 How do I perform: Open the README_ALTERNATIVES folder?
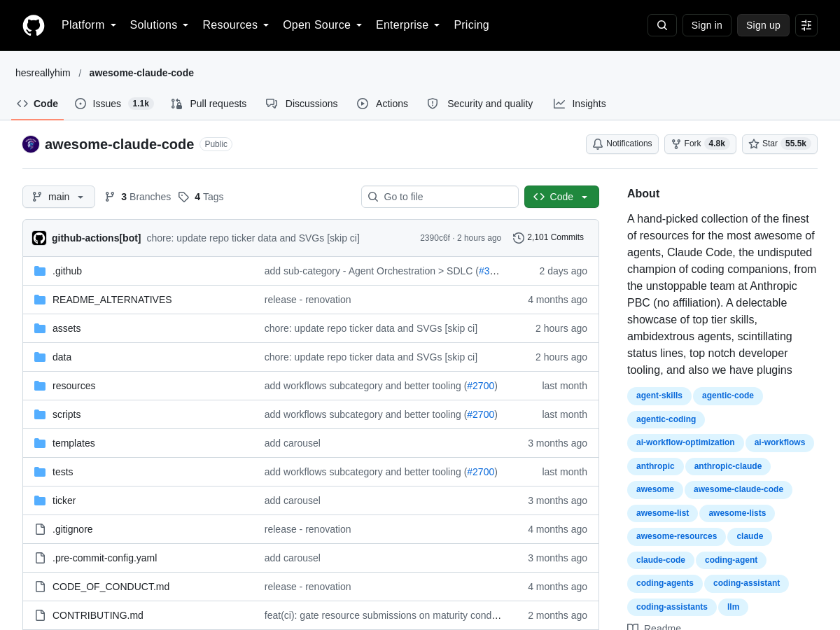(x=112, y=300)
